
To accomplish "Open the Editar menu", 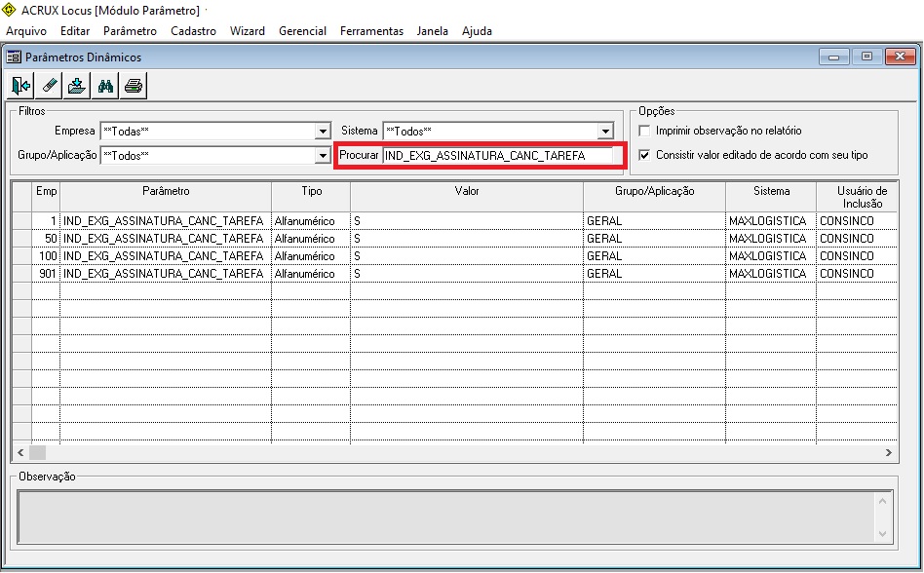I will (x=75, y=31).
